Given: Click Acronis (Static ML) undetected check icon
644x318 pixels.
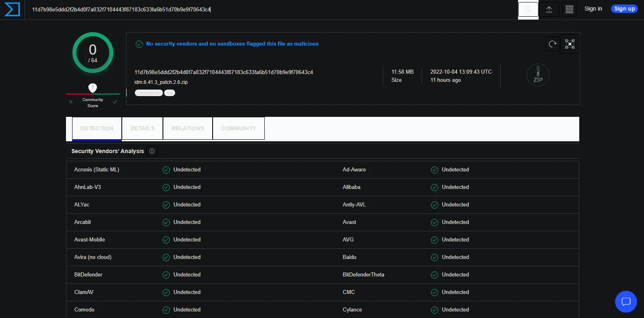Looking at the screenshot, I should [x=166, y=170].
